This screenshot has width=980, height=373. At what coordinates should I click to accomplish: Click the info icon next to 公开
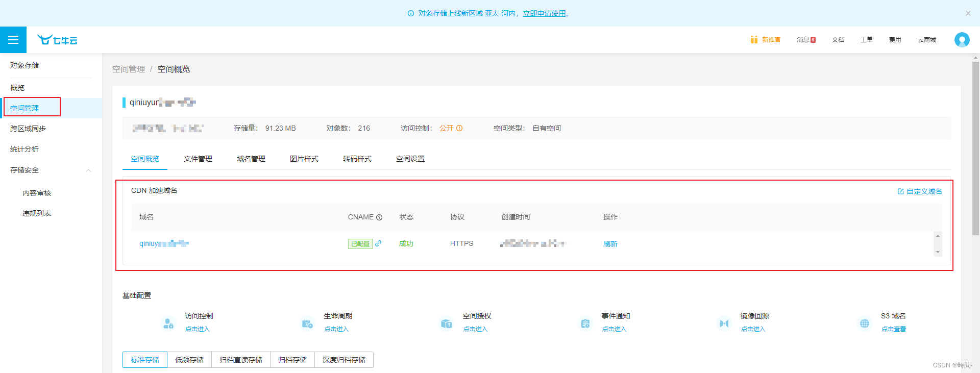point(459,128)
